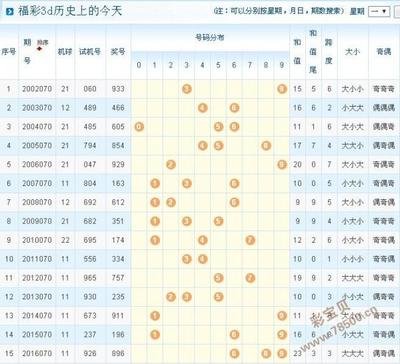
Task: Click the blue arrow icon beside 福彩3d历史上的今天
Action: 11,11
